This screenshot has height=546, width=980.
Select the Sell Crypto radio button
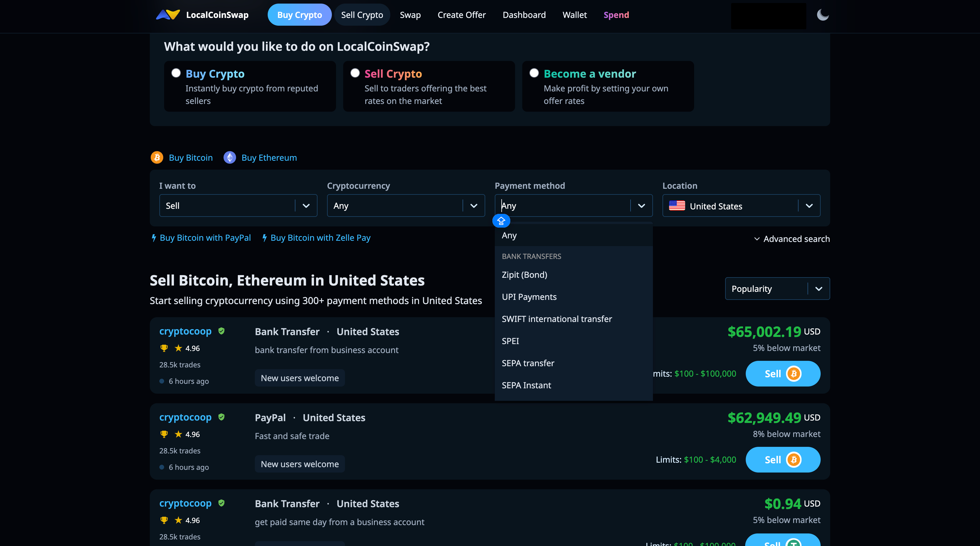(x=355, y=73)
